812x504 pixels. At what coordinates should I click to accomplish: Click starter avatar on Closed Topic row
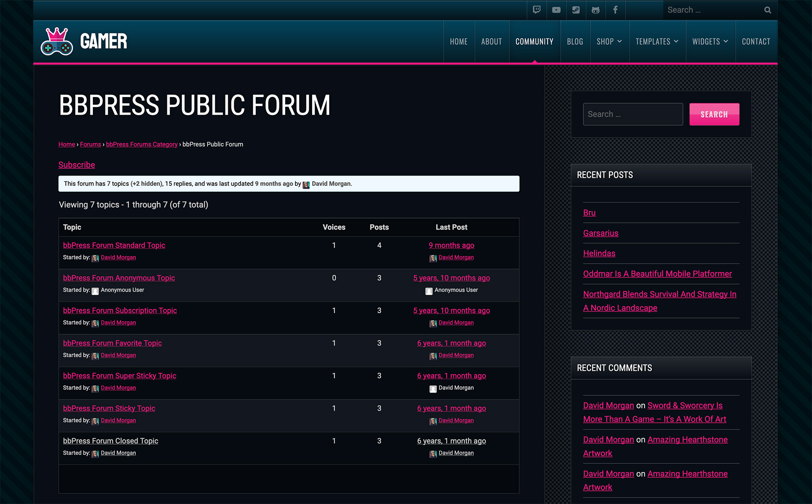click(x=95, y=453)
